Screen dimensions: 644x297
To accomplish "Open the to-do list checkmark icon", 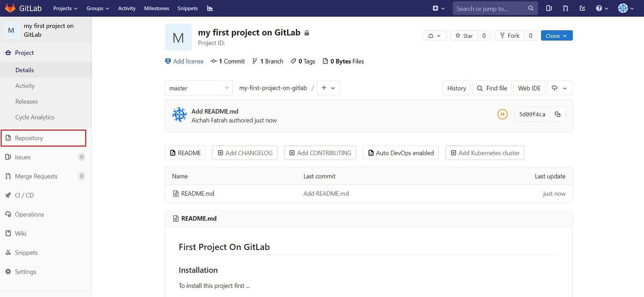I will [582, 8].
